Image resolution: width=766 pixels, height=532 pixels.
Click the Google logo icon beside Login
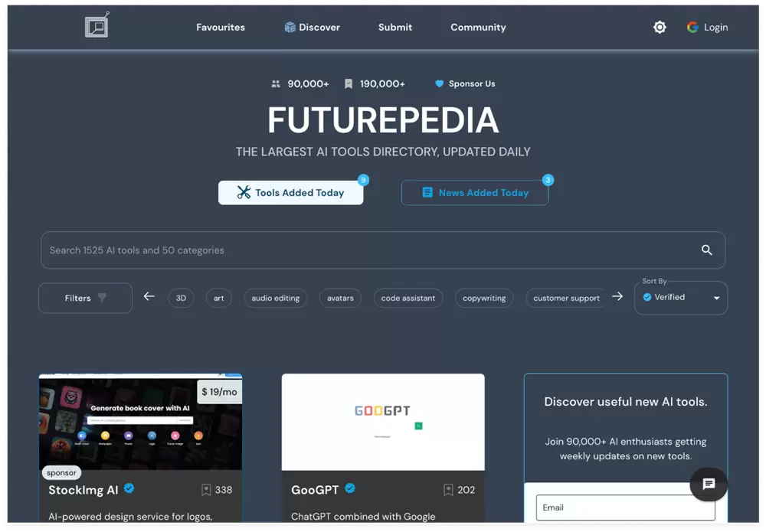click(x=692, y=28)
